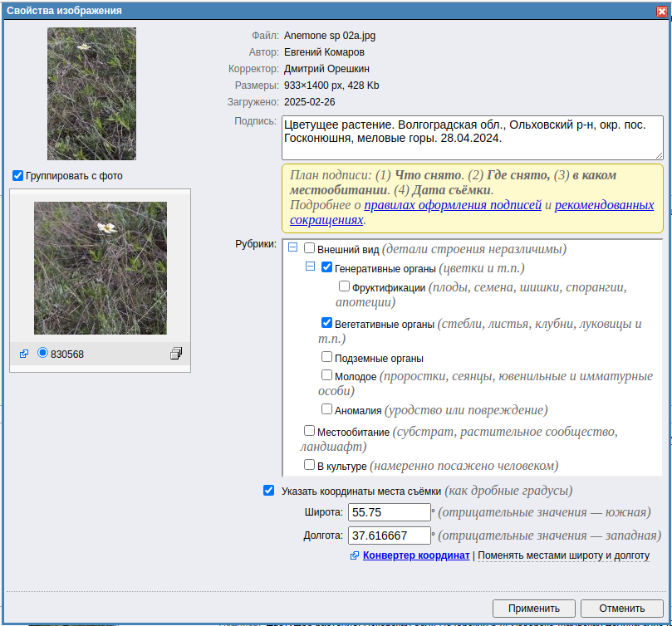Screen dimensions: 672x626
Task: Collapse the 'Внешний вид' tree node
Action: click(292, 247)
